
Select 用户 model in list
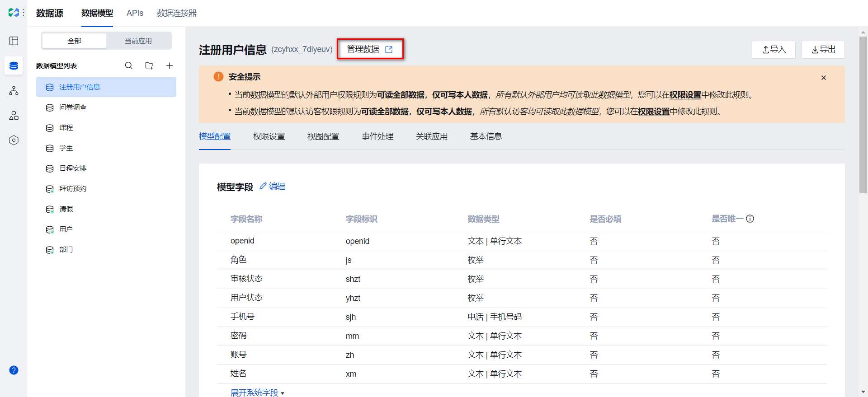[x=106, y=229]
